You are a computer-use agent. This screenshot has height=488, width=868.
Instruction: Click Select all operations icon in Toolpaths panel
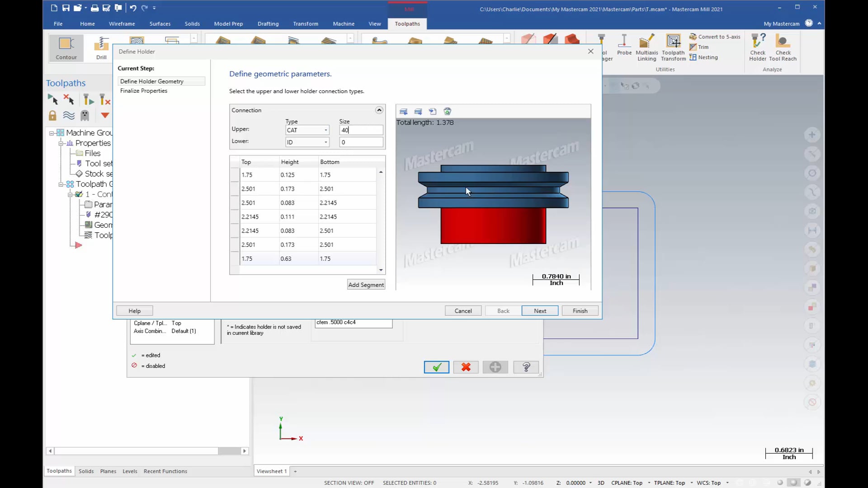coord(53,99)
